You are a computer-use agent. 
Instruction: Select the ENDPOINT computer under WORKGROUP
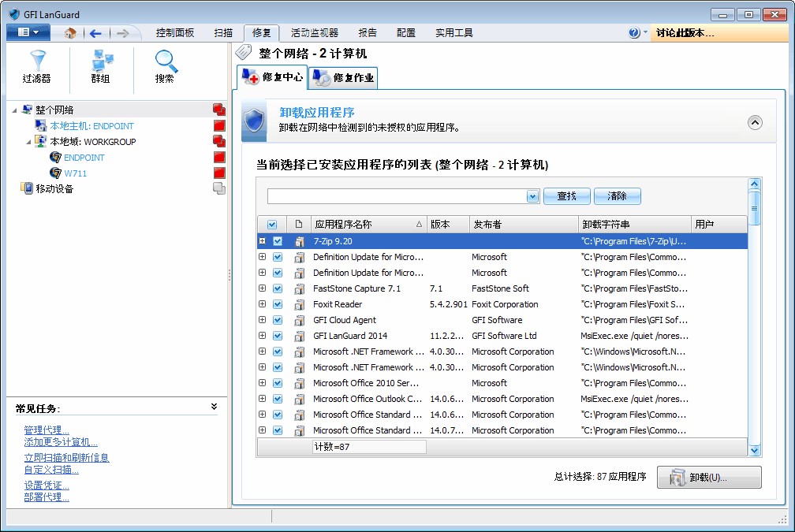point(84,158)
